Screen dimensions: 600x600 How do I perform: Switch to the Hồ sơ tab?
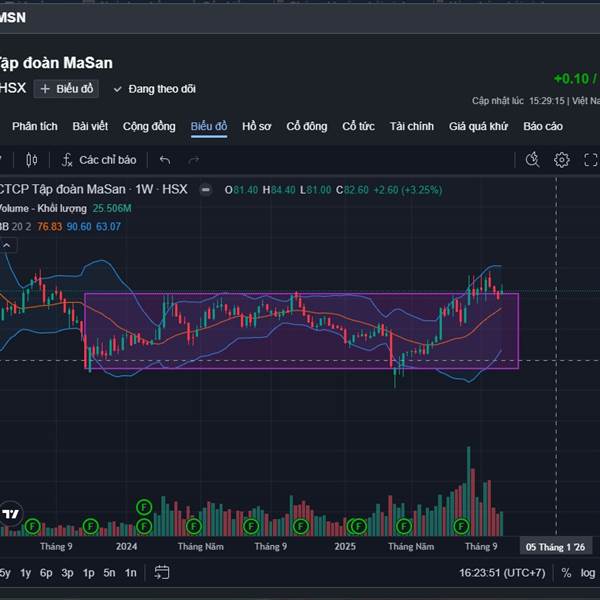(x=256, y=126)
